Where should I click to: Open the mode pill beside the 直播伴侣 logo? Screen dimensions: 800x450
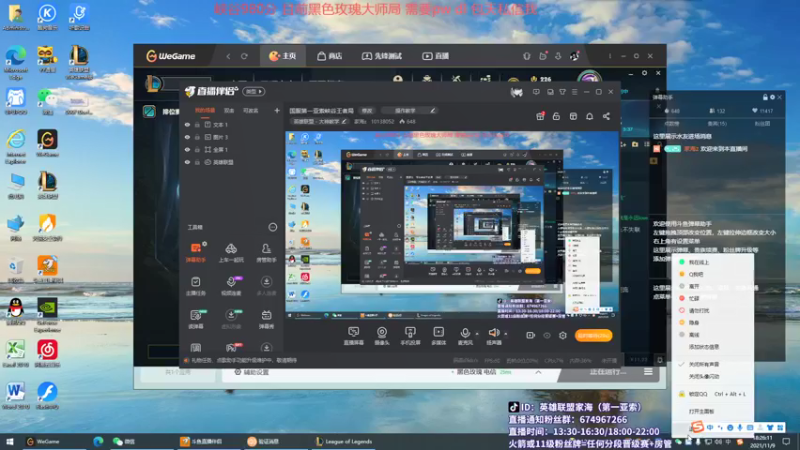point(254,91)
